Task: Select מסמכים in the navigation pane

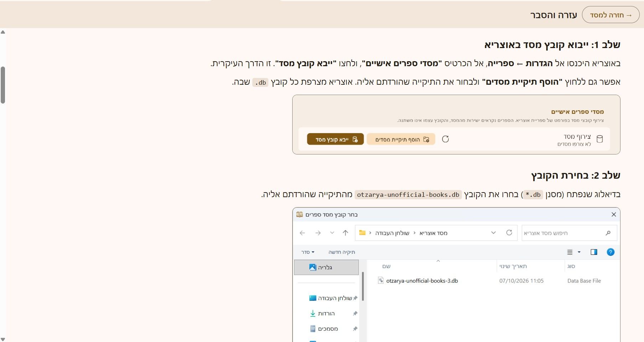Action: pyautogui.click(x=324, y=328)
